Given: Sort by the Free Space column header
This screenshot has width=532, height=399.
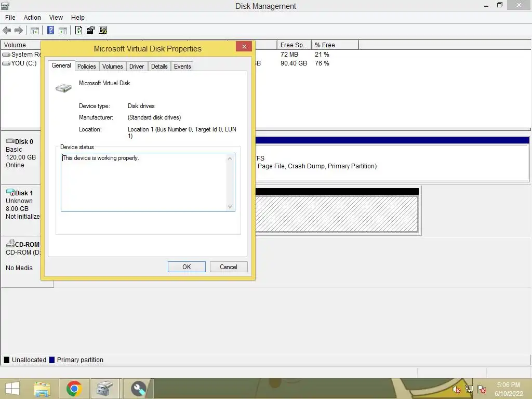Looking at the screenshot, I should point(294,45).
